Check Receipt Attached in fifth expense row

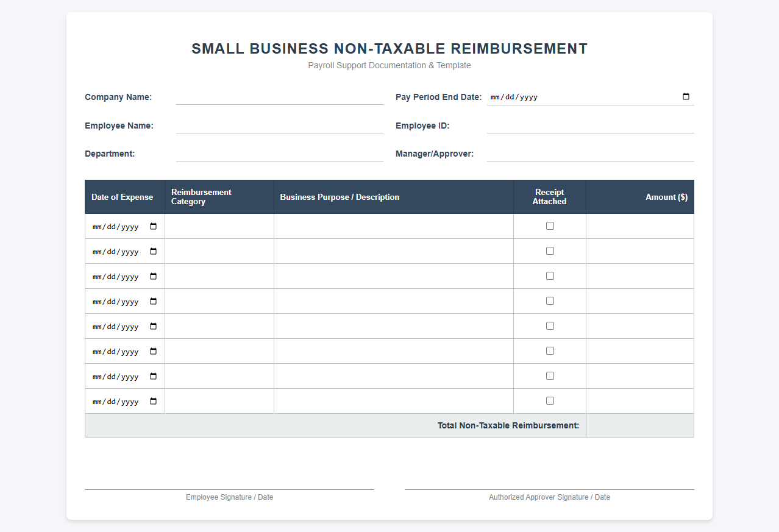click(x=550, y=325)
